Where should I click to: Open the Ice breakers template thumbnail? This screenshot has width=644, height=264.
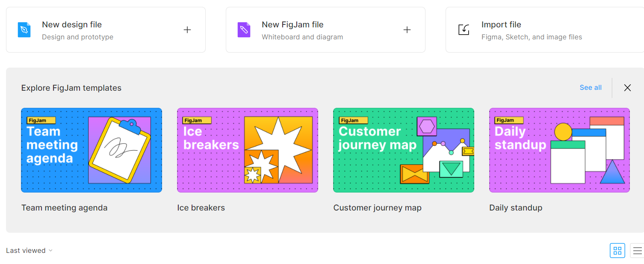248,150
